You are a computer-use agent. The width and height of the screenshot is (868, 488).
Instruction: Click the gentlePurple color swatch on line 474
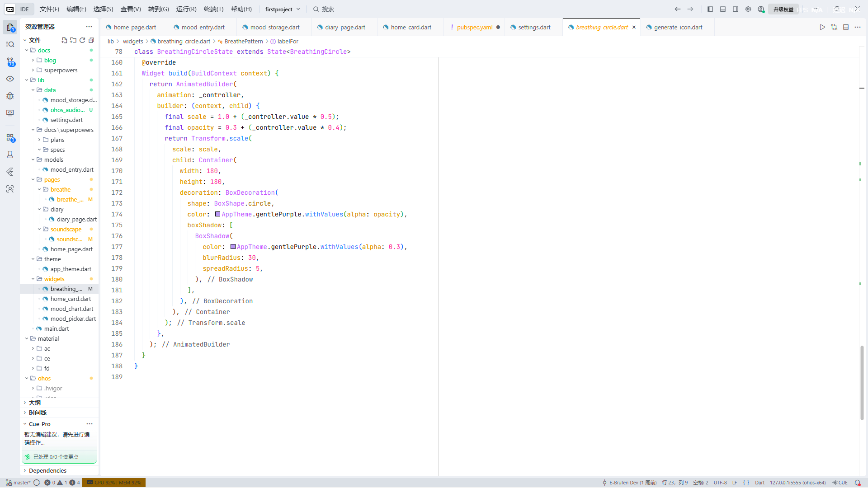point(218,214)
